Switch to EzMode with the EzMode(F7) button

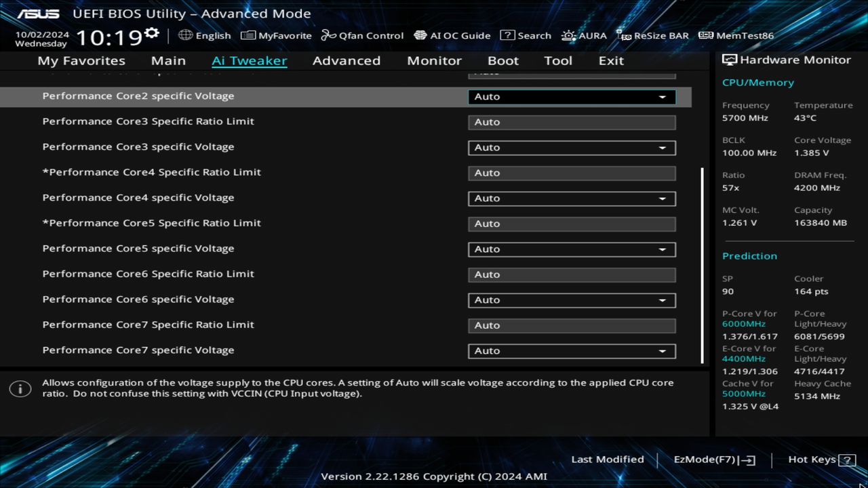click(713, 460)
